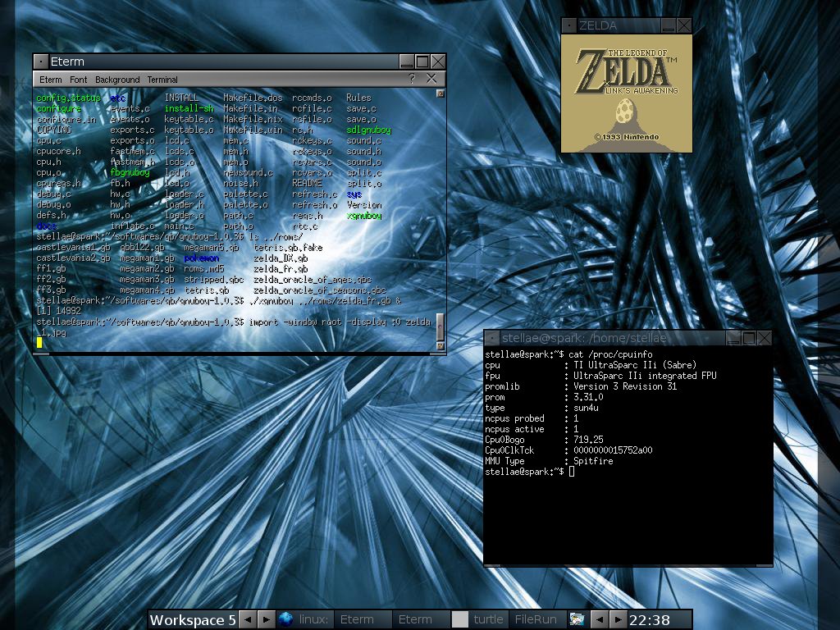Open the Font menu
The width and height of the screenshot is (840, 630).
(78, 80)
